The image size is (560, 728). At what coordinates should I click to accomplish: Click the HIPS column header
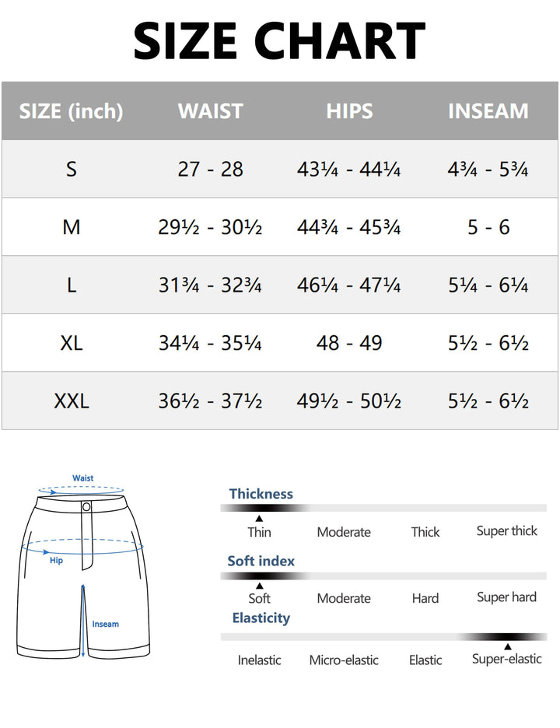[x=349, y=111]
